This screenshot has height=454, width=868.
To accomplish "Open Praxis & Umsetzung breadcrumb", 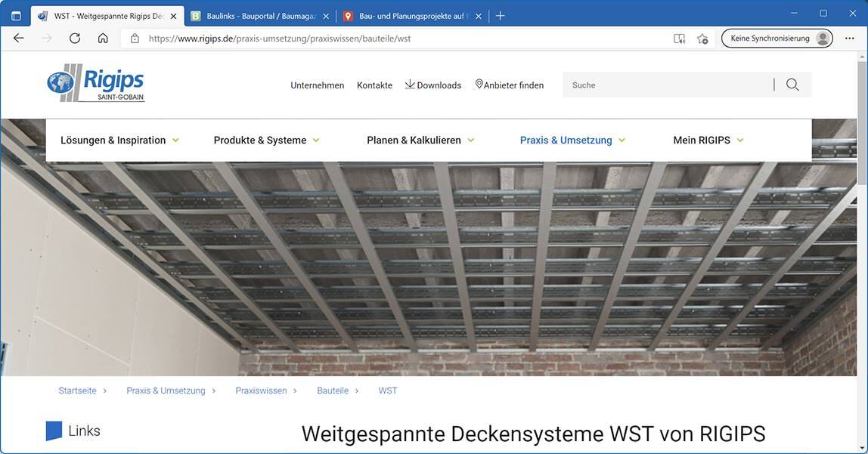I will (166, 391).
